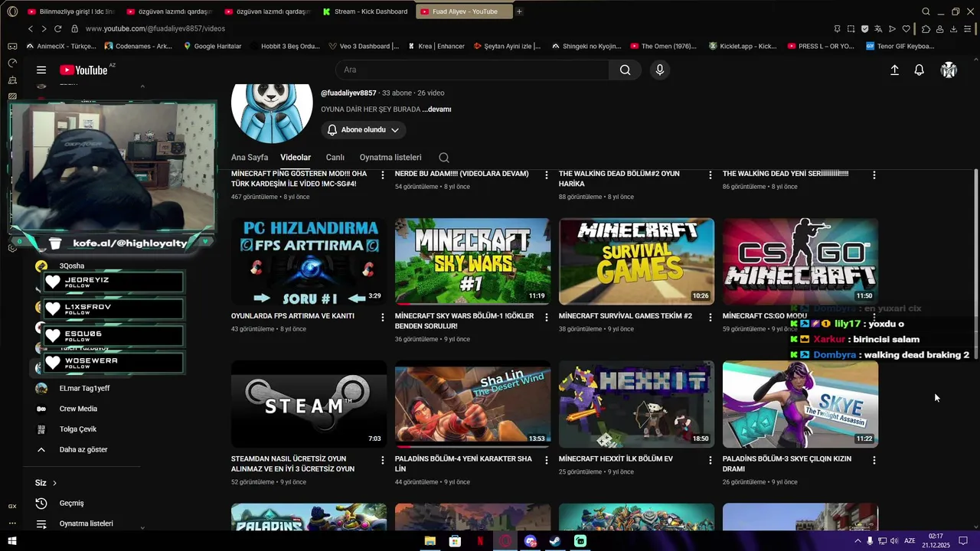Open the Google Haritalar bookmark

click(212, 46)
